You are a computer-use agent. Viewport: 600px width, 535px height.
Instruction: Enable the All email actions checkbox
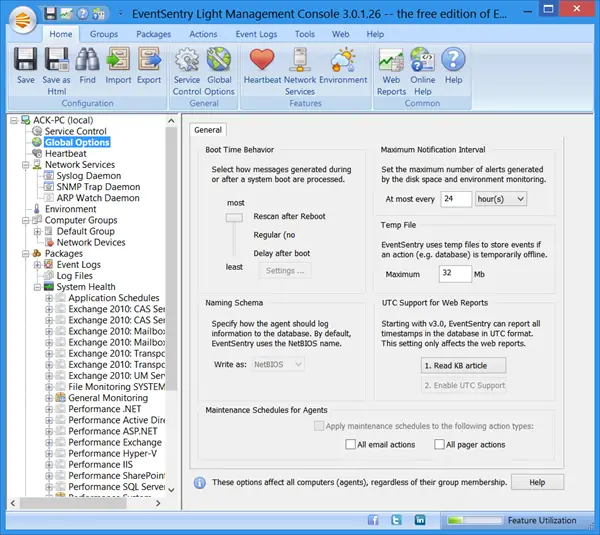350,444
